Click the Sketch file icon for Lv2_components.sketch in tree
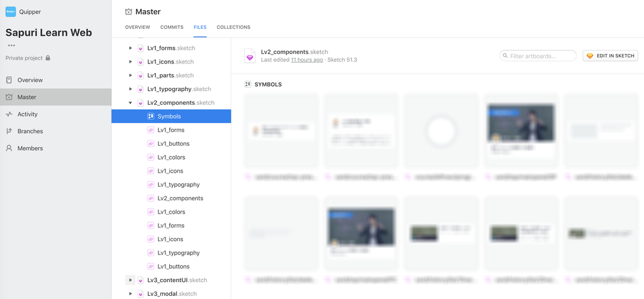The width and height of the screenshot is (644, 299). click(x=140, y=102)
